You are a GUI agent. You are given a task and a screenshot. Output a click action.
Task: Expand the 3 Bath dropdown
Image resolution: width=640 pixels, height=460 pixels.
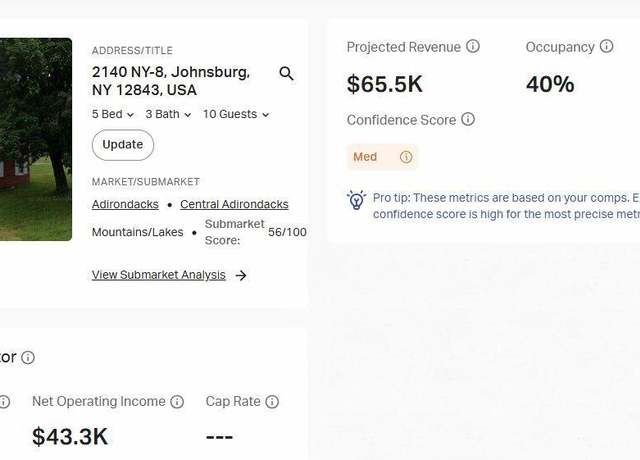(x=168, y=114)
